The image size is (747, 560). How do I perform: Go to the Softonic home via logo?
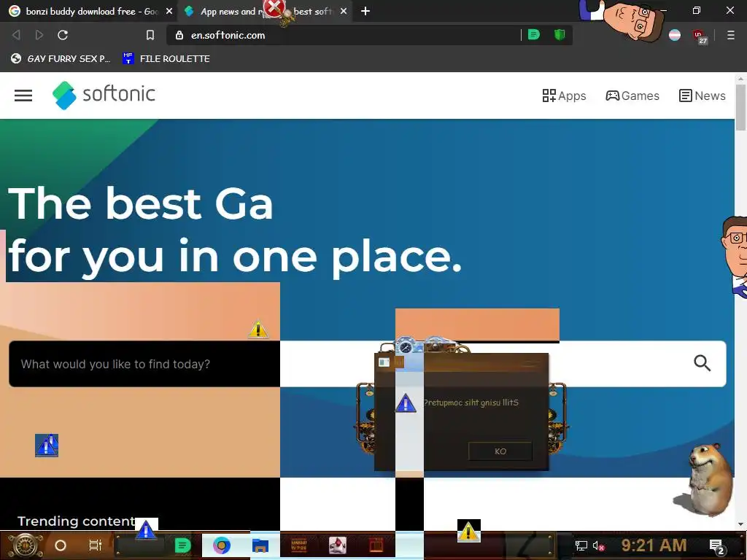104,95
